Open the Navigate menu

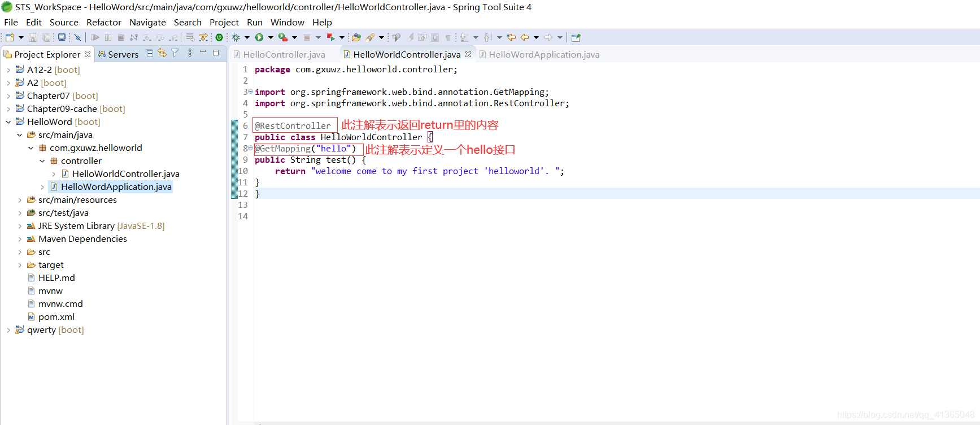147,22
